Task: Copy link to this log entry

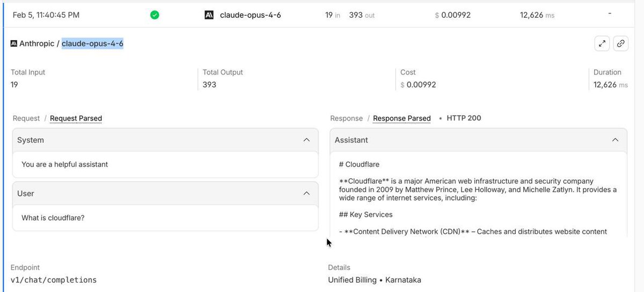Action: tap(621, 44)
